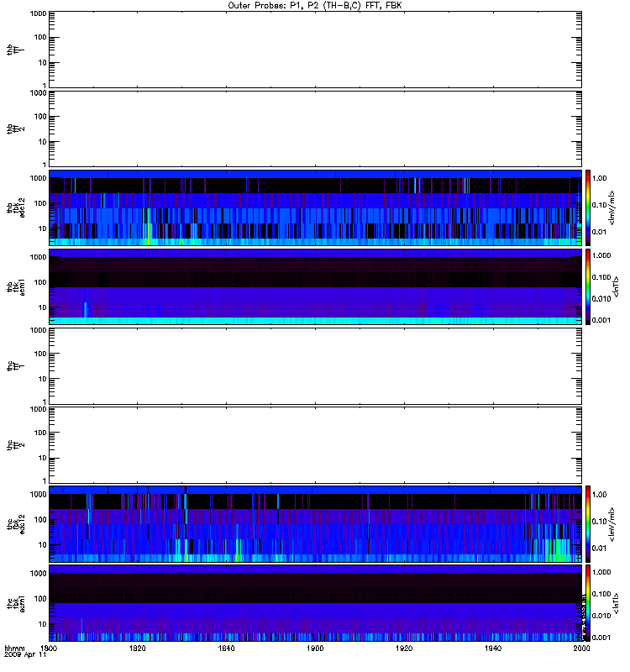Image resolution: width=630 pixels, height=672 pixels.
Task: Click the plot title 'Outer Probes: P1, P2 (TH-B,C) FFT, FBK'
Action: [315, 6]
